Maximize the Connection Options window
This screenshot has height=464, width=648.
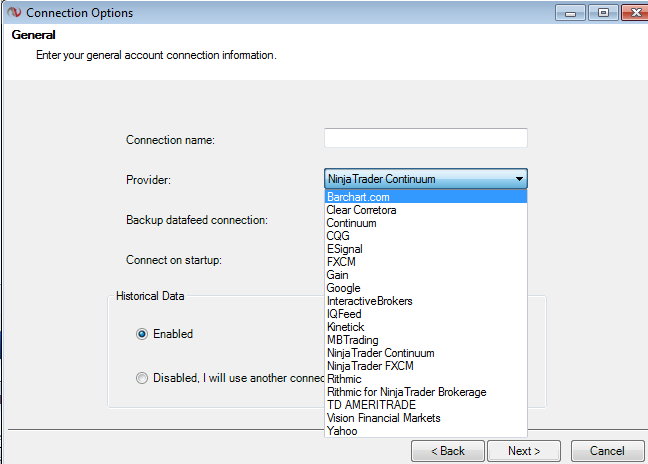click(603, 13)
